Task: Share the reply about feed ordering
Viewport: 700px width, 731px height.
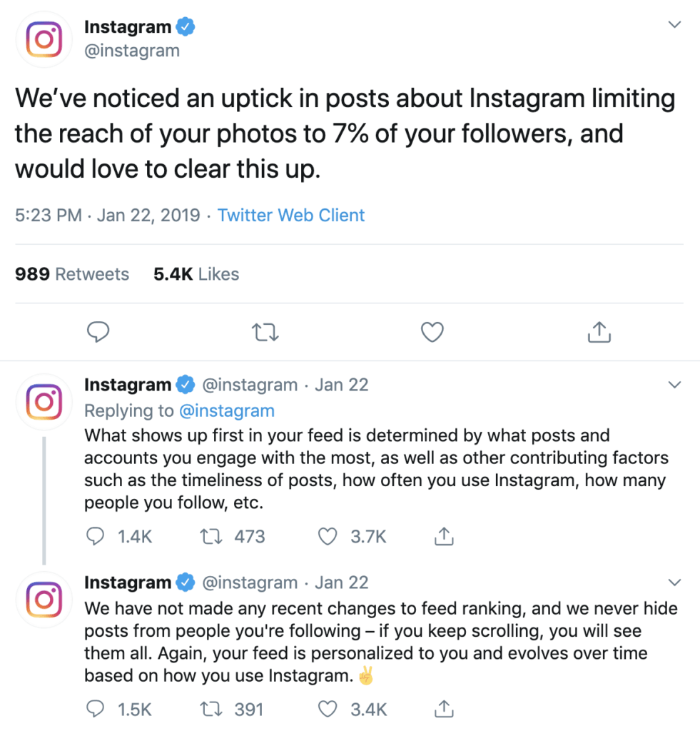Action: 443,536
